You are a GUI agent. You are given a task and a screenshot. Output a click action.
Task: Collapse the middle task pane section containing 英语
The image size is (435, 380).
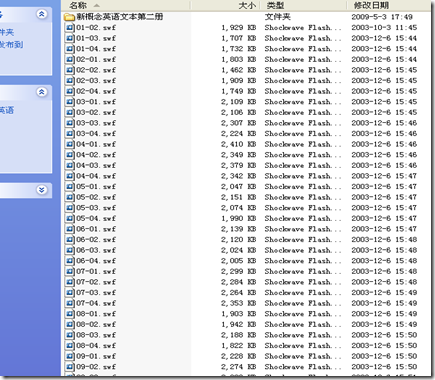[x=42, y=92]
